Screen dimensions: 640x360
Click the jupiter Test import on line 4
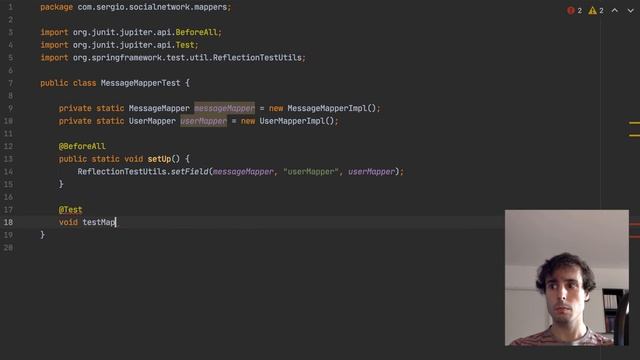click(x=184, y=45)
